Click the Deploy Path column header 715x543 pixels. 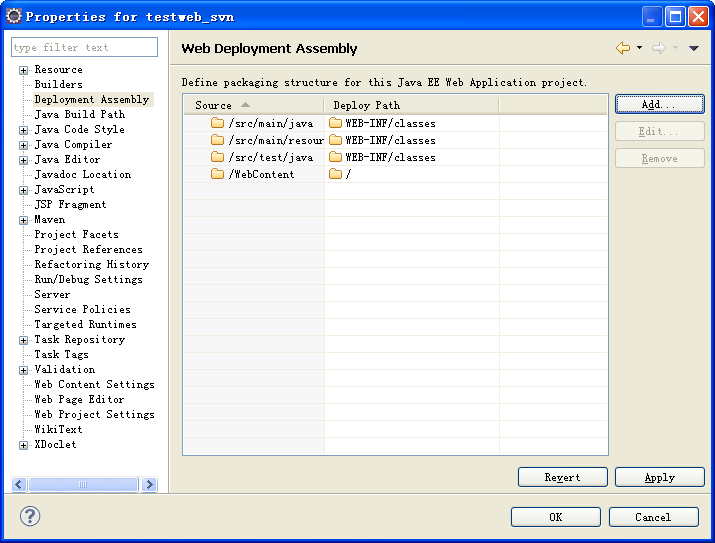(412, 105)
